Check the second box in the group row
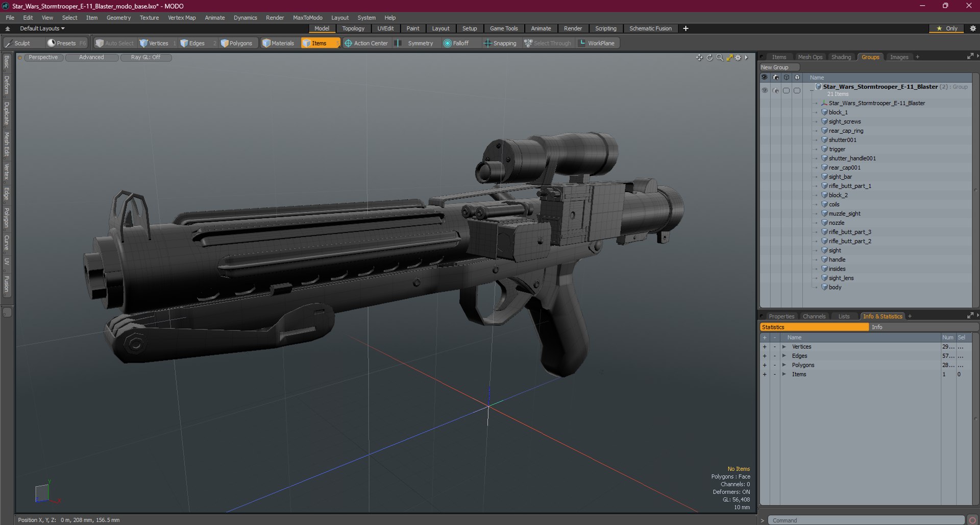Viewport: 980px width, 525px height. click(x=797, y=90)
